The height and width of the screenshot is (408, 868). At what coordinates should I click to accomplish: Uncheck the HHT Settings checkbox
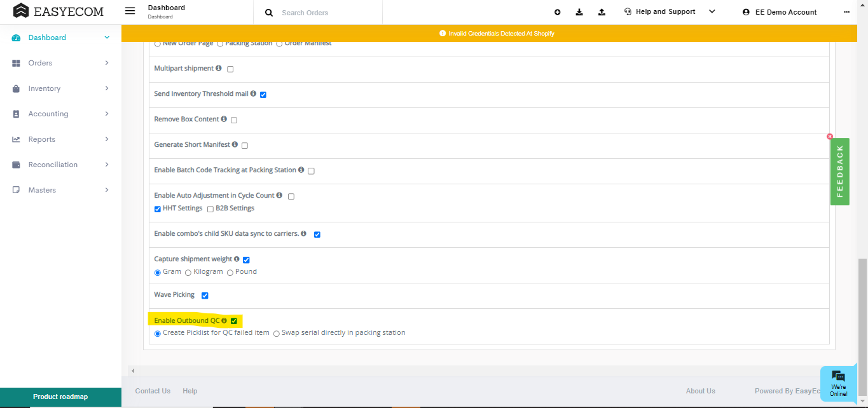[158, 209]
